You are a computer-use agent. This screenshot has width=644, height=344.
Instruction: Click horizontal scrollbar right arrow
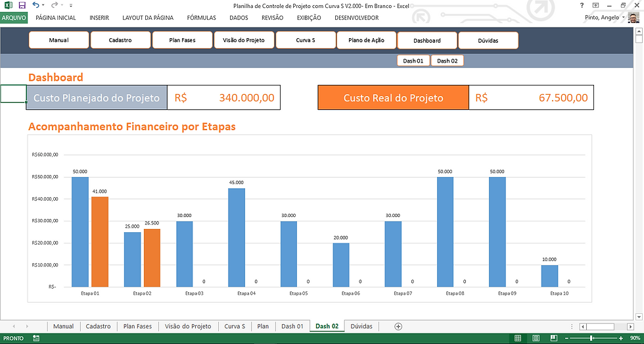click(x=631, y=326)
